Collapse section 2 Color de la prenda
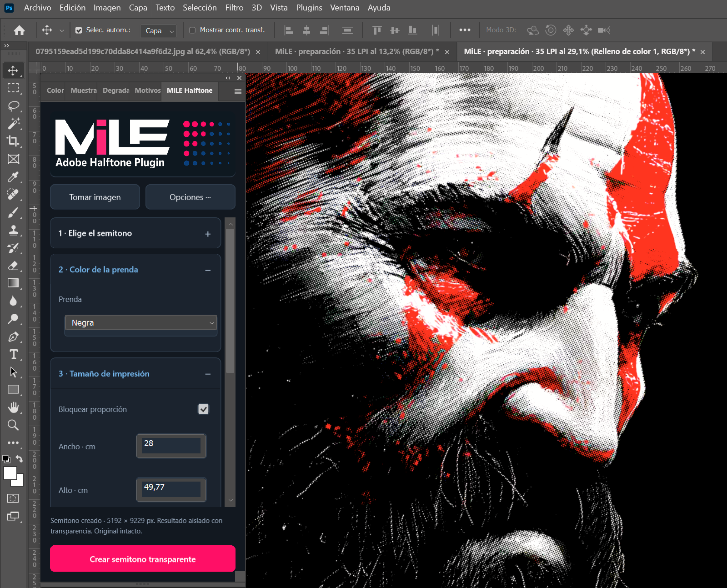 135,270
